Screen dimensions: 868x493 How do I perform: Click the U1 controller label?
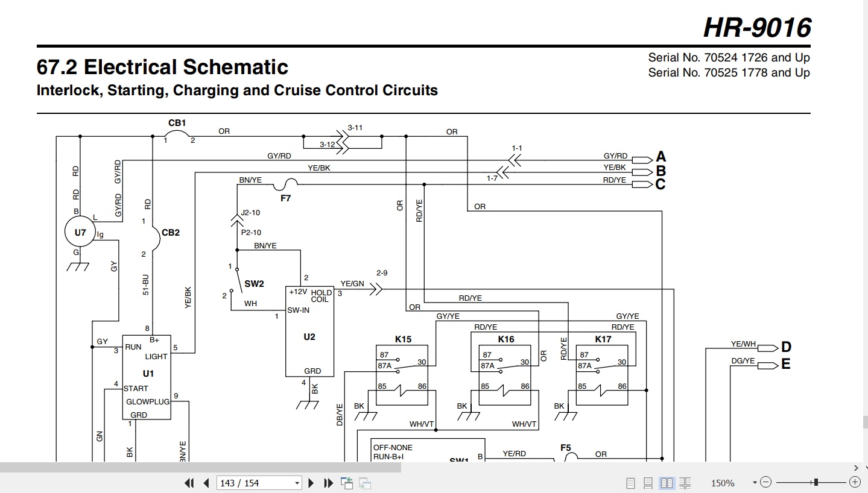(148, 374)
